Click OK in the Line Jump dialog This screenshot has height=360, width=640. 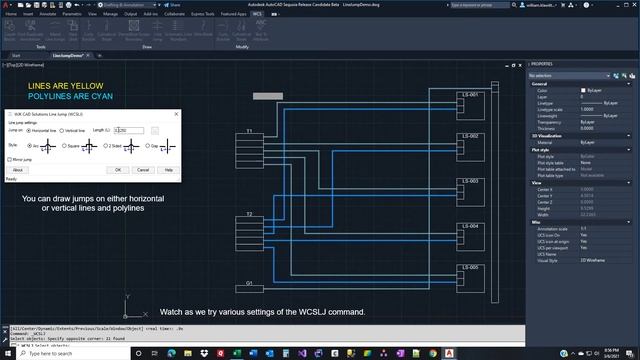click(118, 170)
